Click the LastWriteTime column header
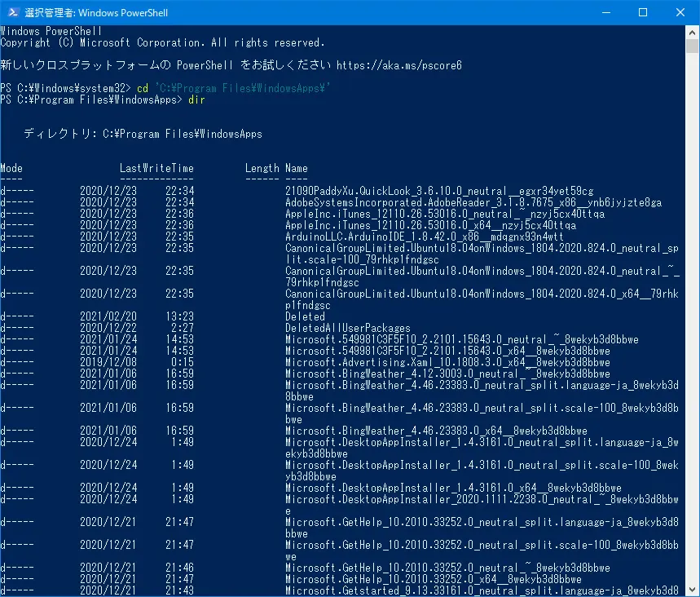 [x=156, y=169]
